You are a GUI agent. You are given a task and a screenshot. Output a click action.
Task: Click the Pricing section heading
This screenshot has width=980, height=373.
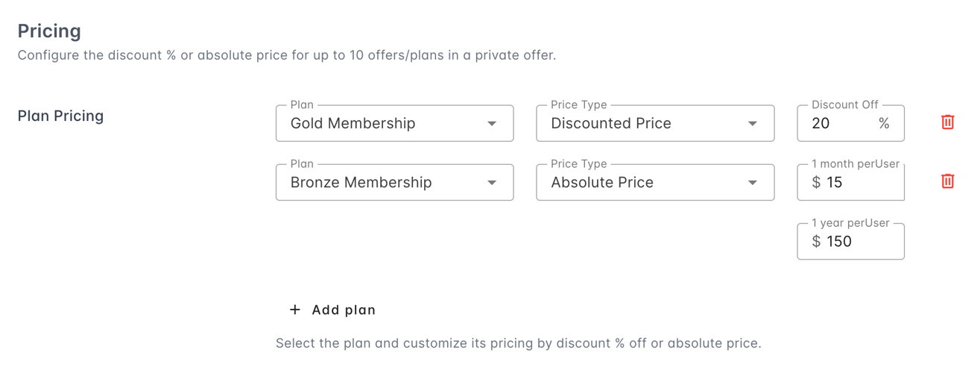click(x=49, y=31)
